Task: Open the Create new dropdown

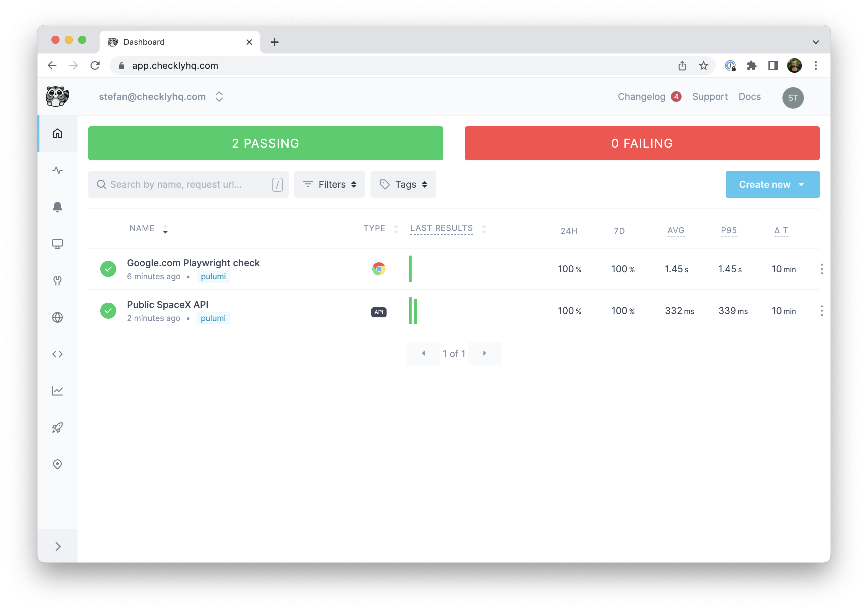Action: click(772, 184)
